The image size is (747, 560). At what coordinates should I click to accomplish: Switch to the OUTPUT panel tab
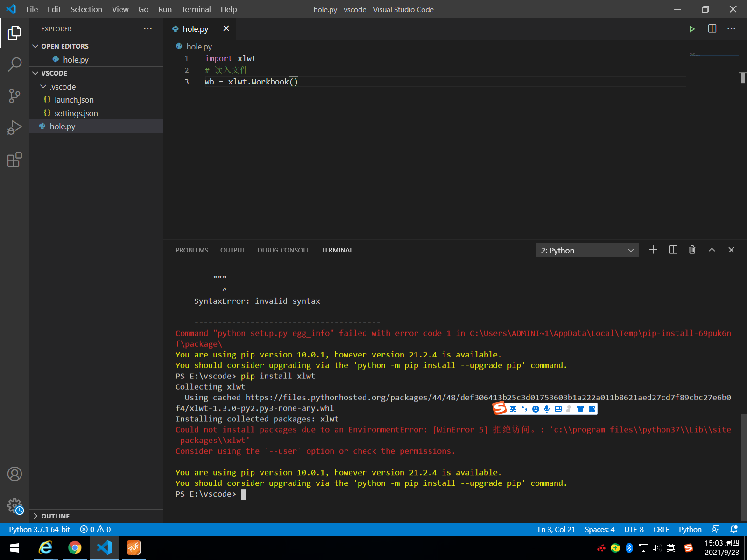pos(233,250)
